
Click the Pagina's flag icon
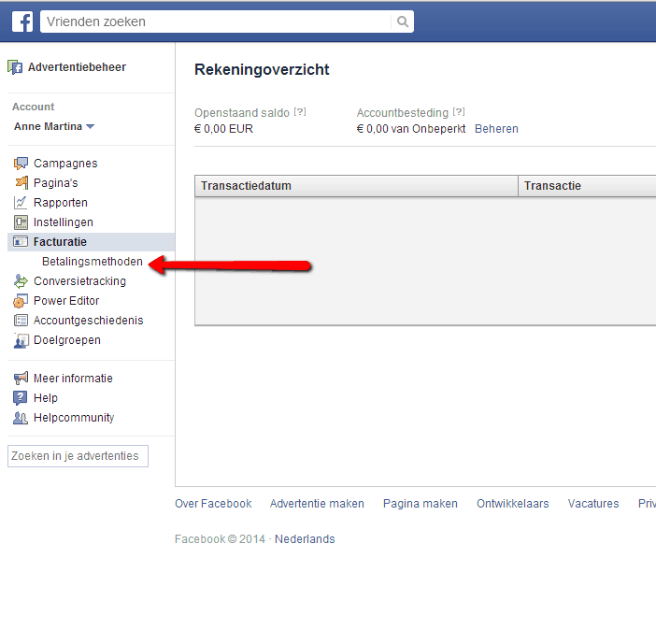21,183
